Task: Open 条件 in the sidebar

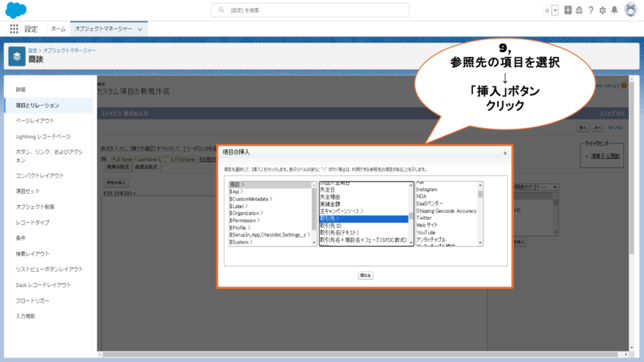Action: pos(21,238)
